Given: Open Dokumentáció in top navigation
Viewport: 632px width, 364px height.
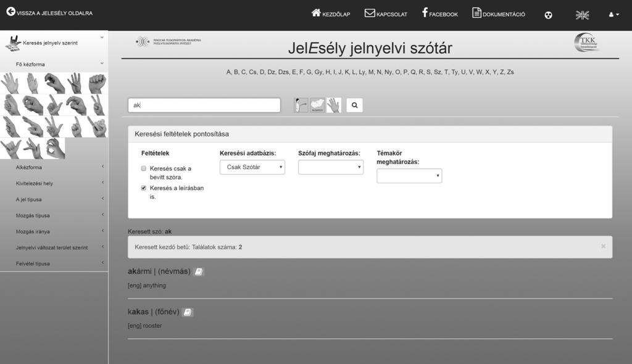Looking at the screenshot, I should point(499,14).
